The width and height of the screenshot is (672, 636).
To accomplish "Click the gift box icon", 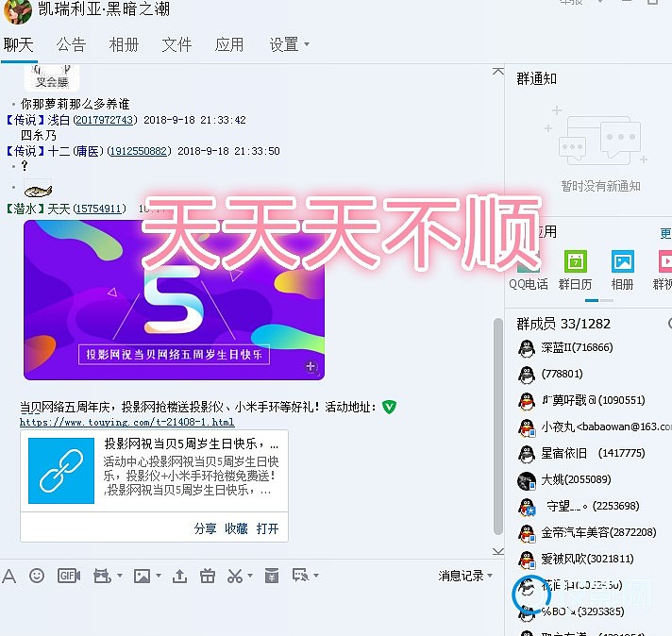I will point(208,576).
